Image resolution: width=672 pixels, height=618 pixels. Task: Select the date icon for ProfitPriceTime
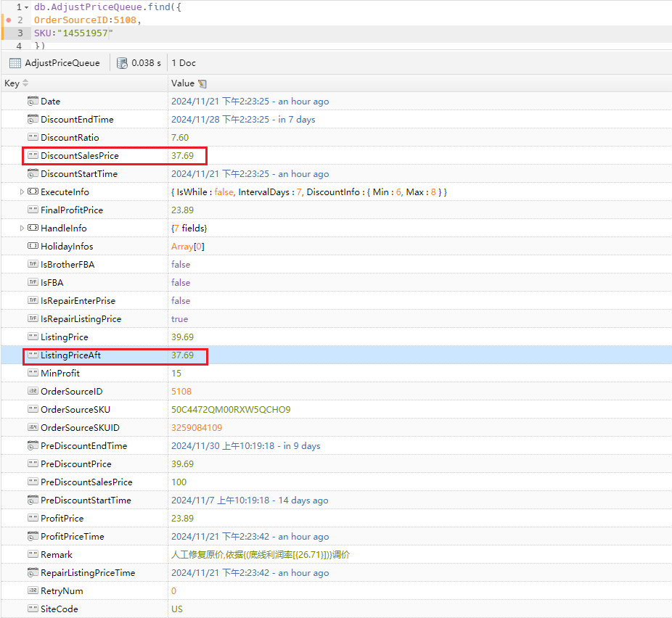tap(33, 536)
